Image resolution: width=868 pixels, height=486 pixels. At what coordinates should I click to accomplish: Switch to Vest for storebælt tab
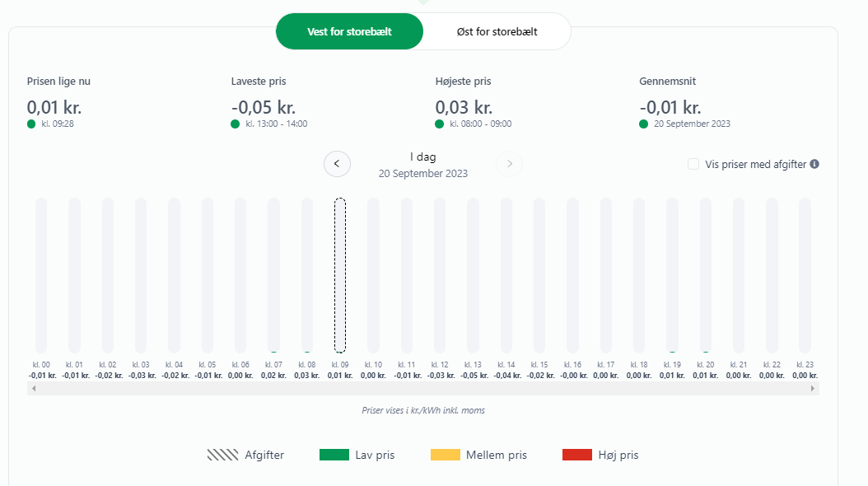(349, 32)
